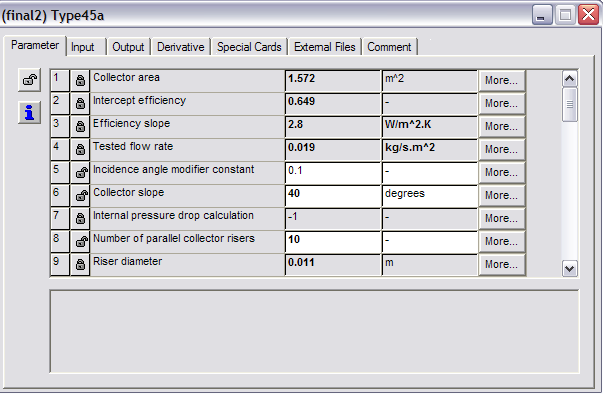603x394 pixels.
Task: Close the (final2) Type45a window
Action: [x=588, y=15]
